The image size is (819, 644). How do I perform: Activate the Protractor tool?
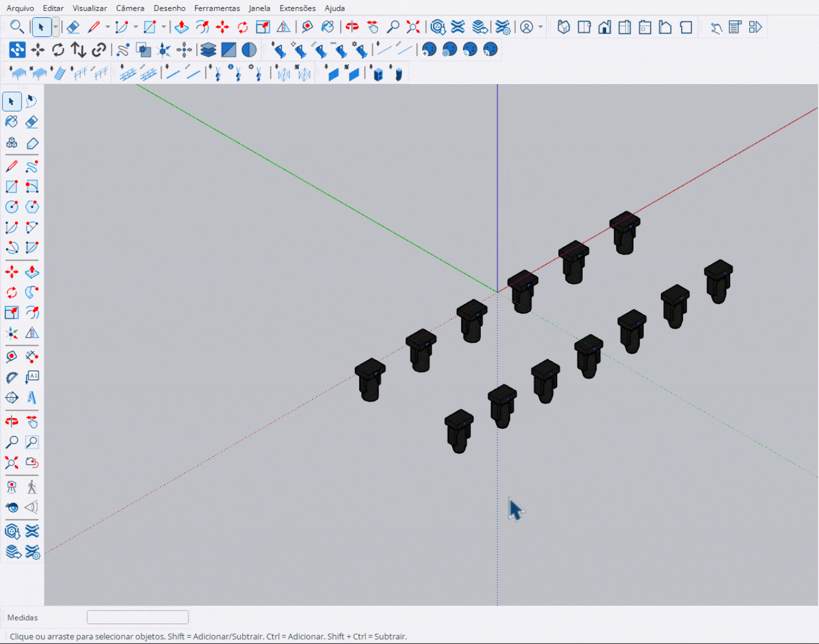11,377
